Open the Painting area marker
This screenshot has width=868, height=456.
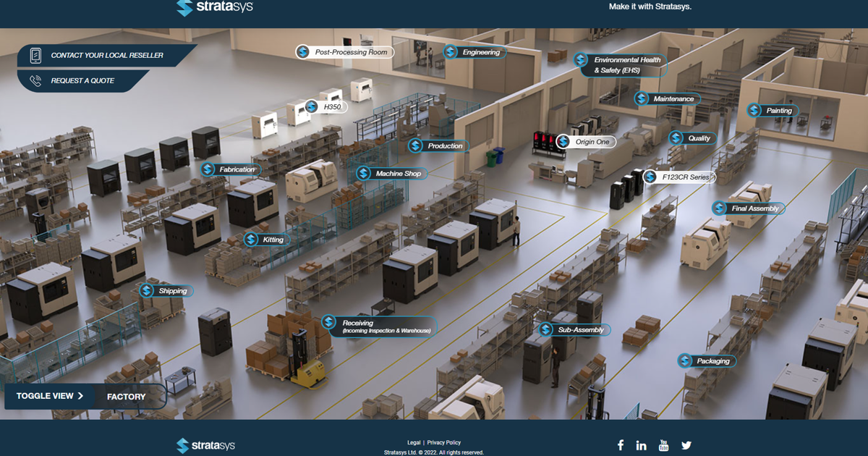(775, 111)
